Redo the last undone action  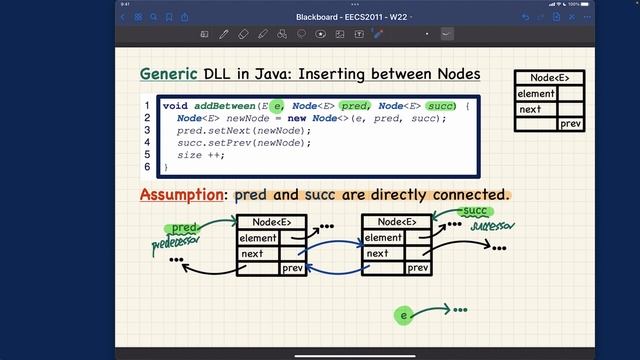(x=541, y=17)
